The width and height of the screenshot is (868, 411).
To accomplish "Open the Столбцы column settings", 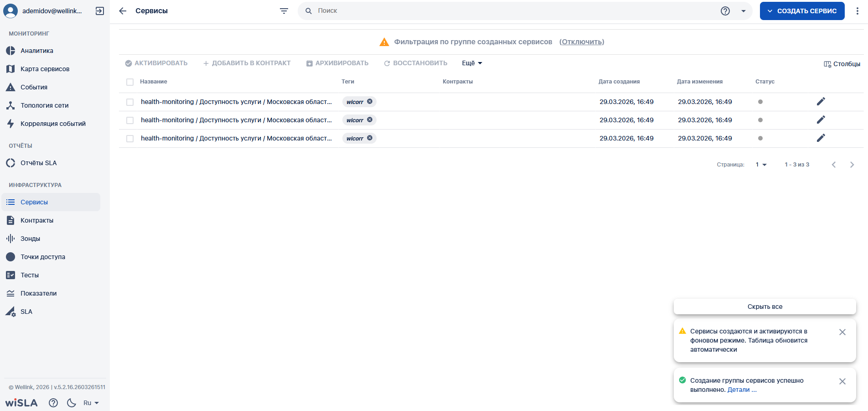I will coord(842,64).
